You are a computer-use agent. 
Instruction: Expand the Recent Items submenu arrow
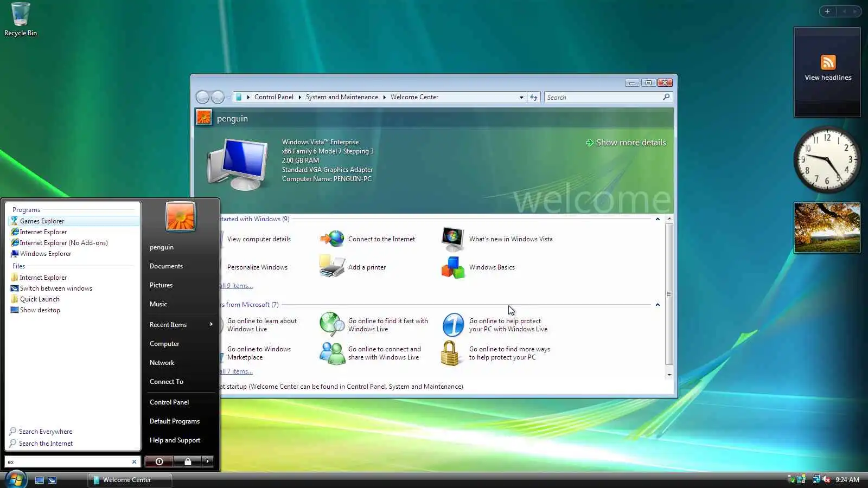coord(211,324)
